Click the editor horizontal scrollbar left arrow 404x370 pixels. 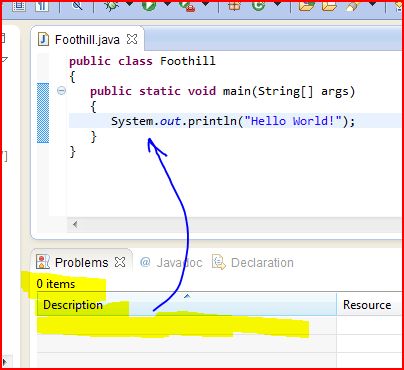pyautogui.click(x=75, y=224)
